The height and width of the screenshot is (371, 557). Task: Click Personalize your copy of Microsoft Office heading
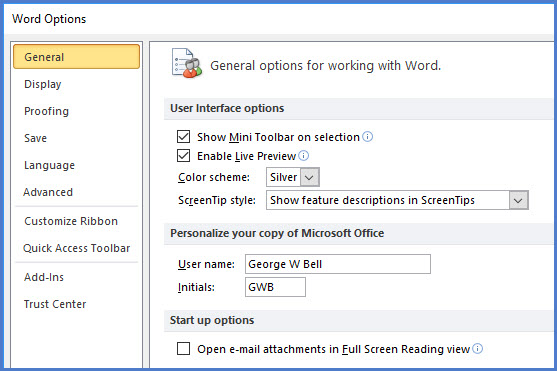[x=277, y=233]
